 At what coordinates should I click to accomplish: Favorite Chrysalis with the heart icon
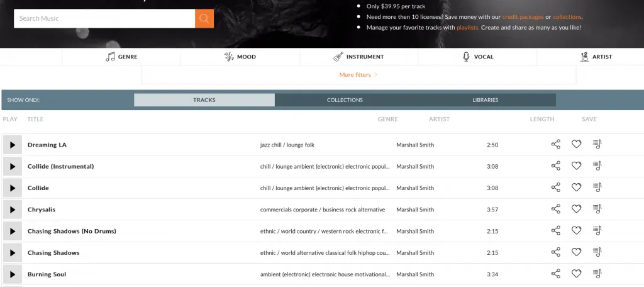pyautogui.click(x=577, y=209)
